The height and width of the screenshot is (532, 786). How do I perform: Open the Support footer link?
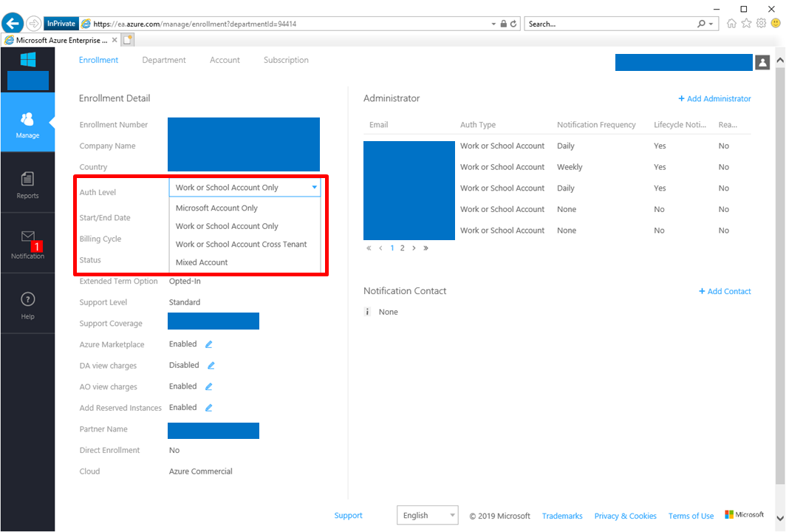[x=349, y=516]
